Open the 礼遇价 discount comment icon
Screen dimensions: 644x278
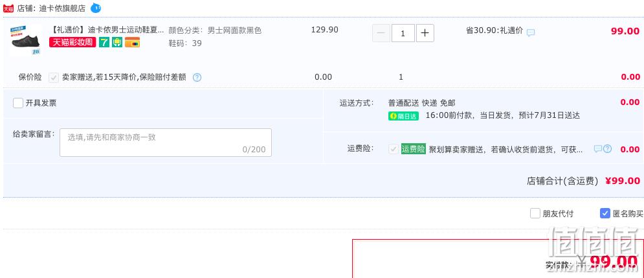(531, 32)
